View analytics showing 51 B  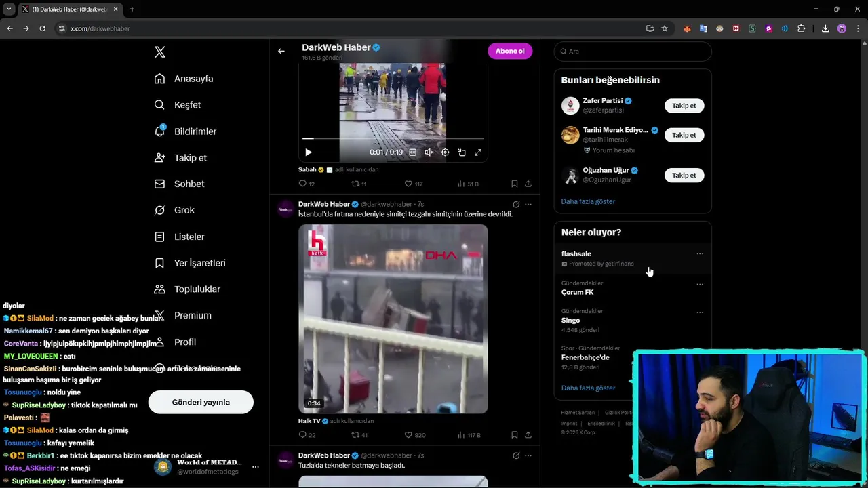coord(468,184)
